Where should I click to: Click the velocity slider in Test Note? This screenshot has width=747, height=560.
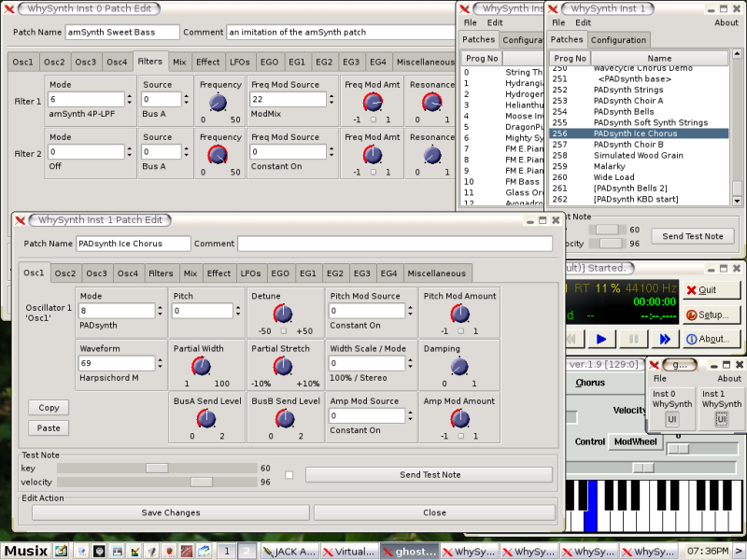(201, 482)
